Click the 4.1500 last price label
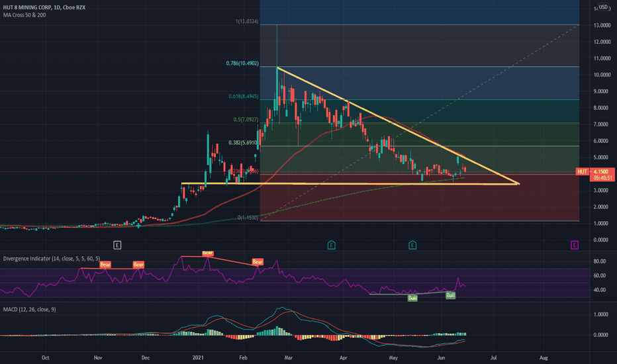Screen dimensions: 617x364 601,171
